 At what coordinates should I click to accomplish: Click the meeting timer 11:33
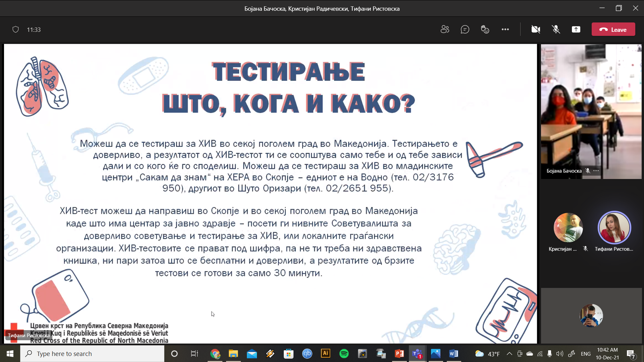pyautogui.click(x=34, y=30)
